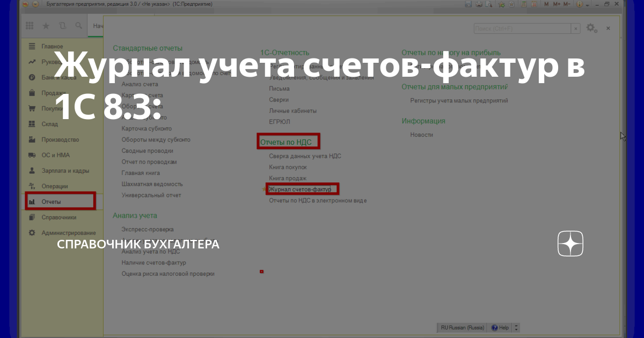
Task: Open Регистры учета малых предприятий
Action: click(x=459, y=100)
